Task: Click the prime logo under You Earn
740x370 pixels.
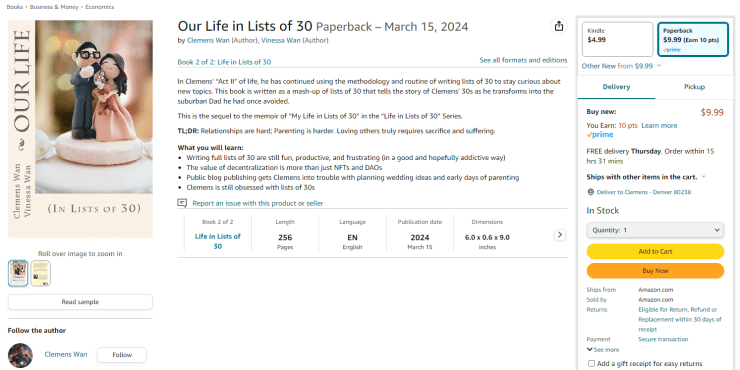Action: [600, 135]
